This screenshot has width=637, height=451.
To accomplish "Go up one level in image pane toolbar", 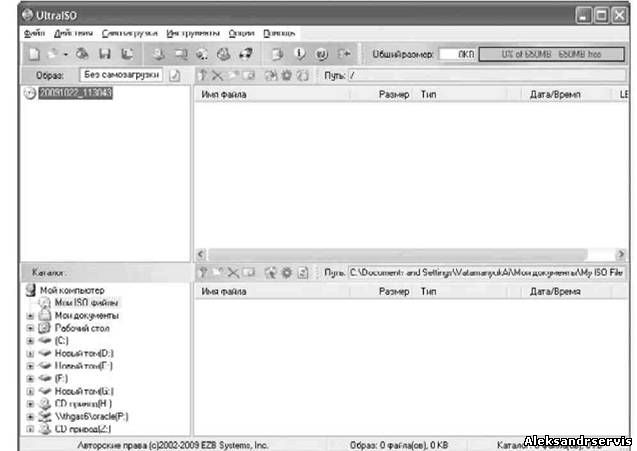I will (202, 75).
